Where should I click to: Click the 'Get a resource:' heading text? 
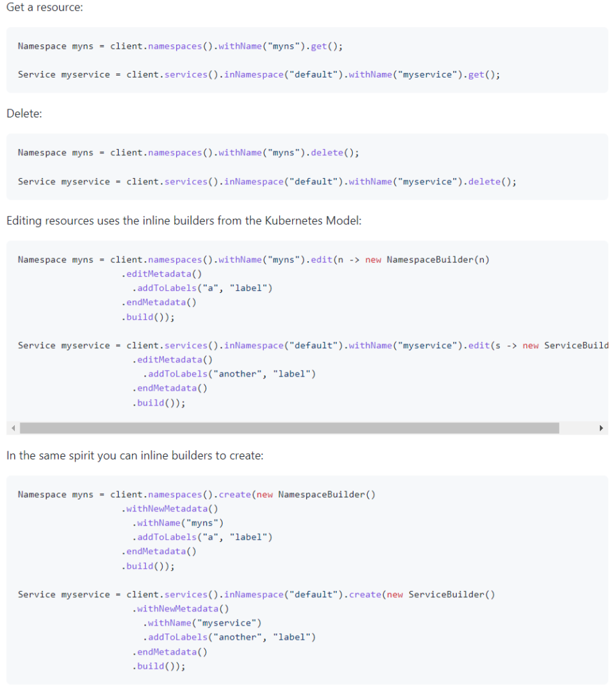pos(45,7)
